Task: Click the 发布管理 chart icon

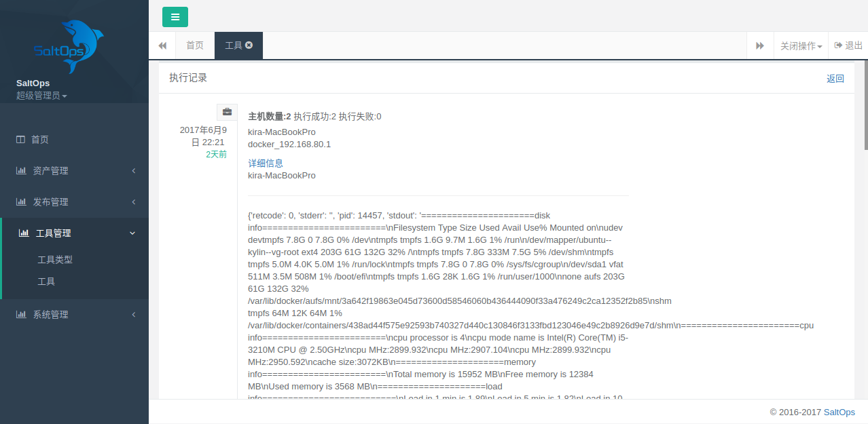Action: (x=21, y=201)
